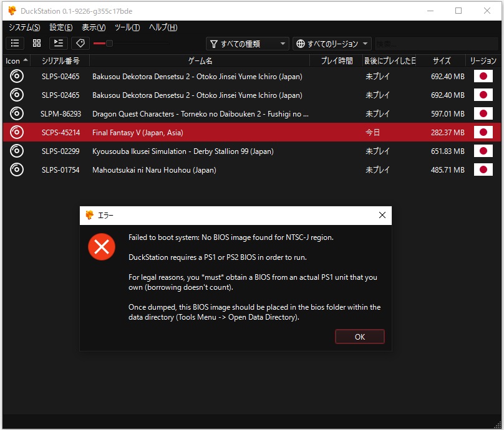Open the システム(S) menu
The height and width of the screenshot is (430, 504).
[24, 27]
